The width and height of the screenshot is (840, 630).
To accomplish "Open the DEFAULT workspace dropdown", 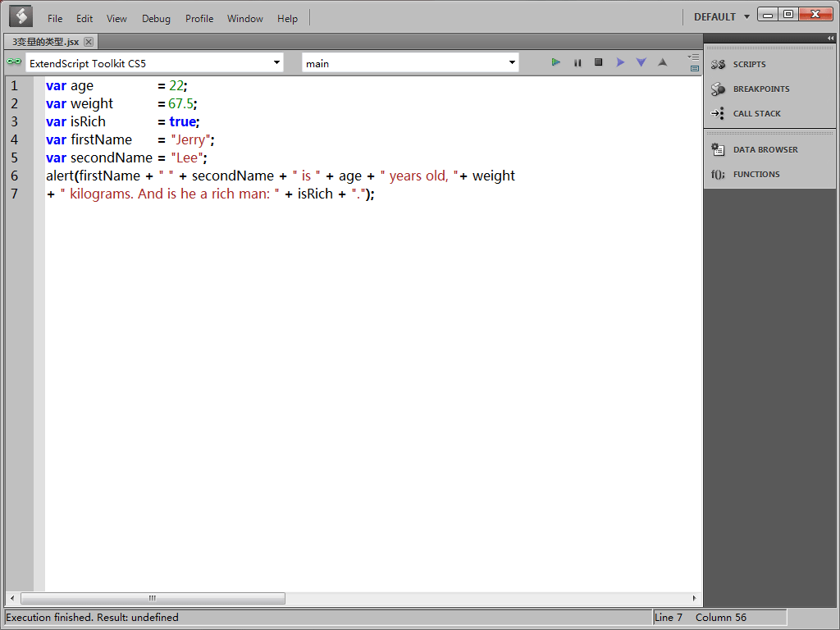I will (721, 17).
